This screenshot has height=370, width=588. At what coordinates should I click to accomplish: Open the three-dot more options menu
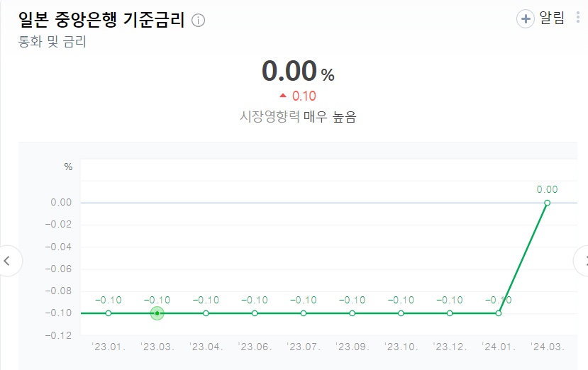point(579,18)
